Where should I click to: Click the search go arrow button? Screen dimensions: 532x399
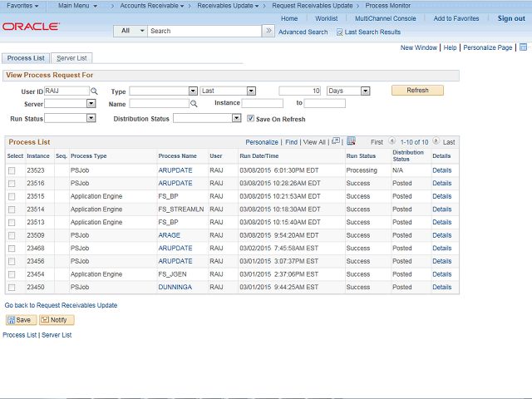pyautogui.click(x=268, y=31)
